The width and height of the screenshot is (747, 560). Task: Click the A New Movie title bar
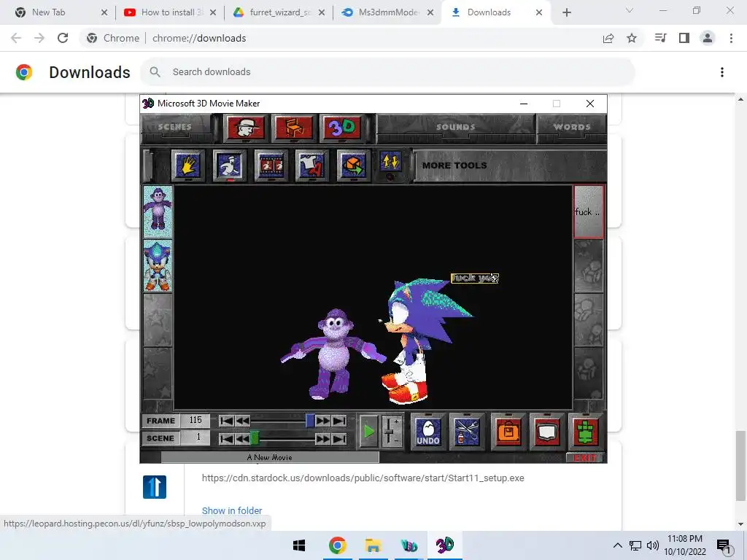(x=270, y=457)
